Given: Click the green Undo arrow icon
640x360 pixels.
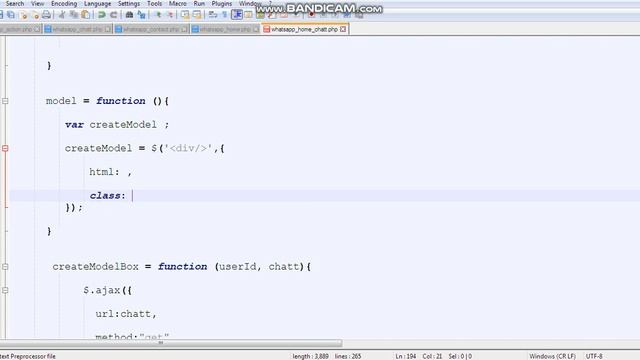Looking at the screenshot, I should click(x=102, y=15).
